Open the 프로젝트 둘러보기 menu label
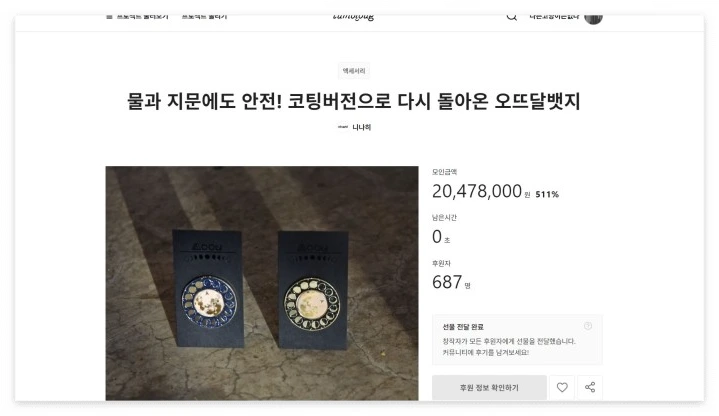 click(x=143, y=17)
